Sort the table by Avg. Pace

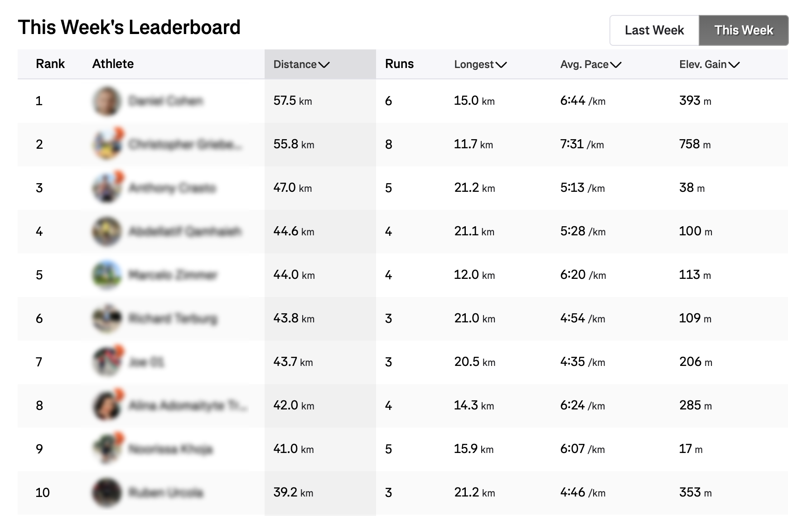tap(590, 64)
